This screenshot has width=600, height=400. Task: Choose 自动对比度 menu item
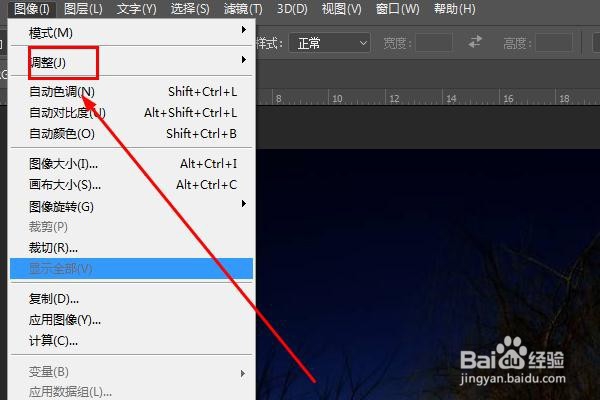coord(131,113)
